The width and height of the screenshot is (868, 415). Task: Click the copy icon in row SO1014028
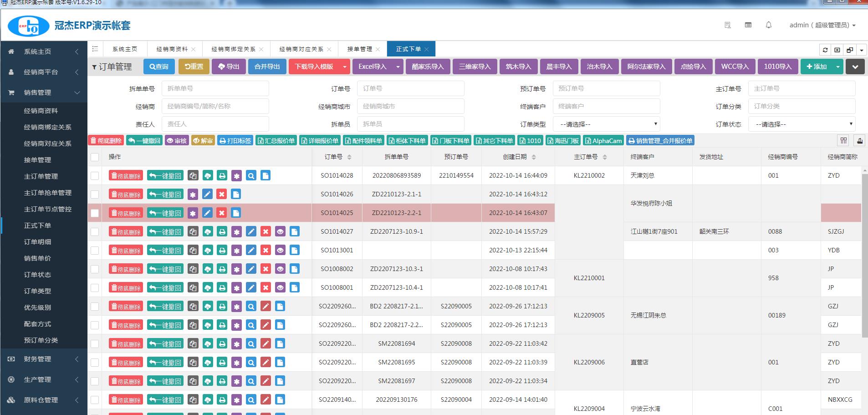tap(193, 175)
